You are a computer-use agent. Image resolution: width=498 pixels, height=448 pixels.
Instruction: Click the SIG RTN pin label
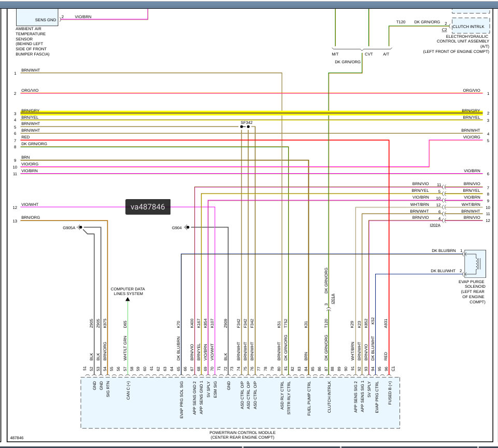[108, 389]
